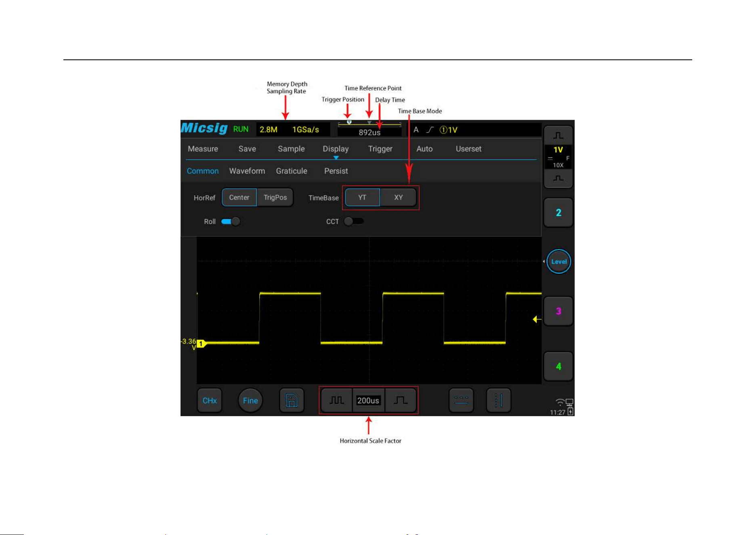Click the Micsig logo
The height and width of the screenshot is (535, 756).
pos(204,128)
